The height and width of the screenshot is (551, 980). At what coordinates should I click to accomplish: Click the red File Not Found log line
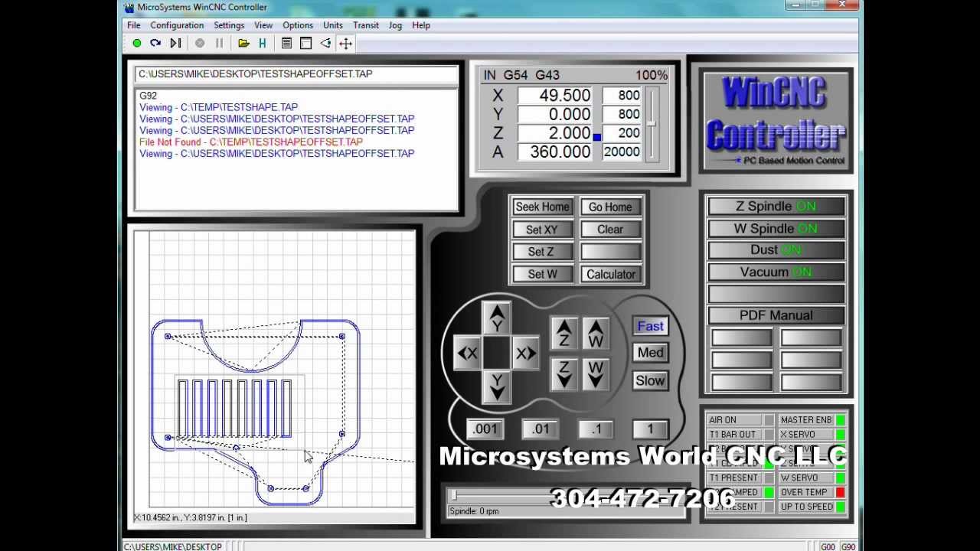(x=251, y=142)
